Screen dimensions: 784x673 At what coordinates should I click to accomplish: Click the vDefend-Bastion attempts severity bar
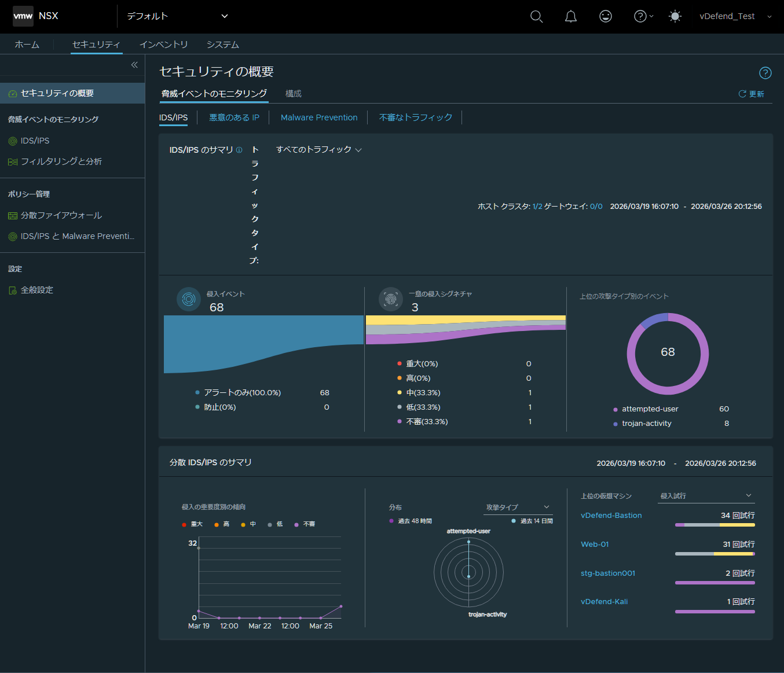tap(715, 525)
